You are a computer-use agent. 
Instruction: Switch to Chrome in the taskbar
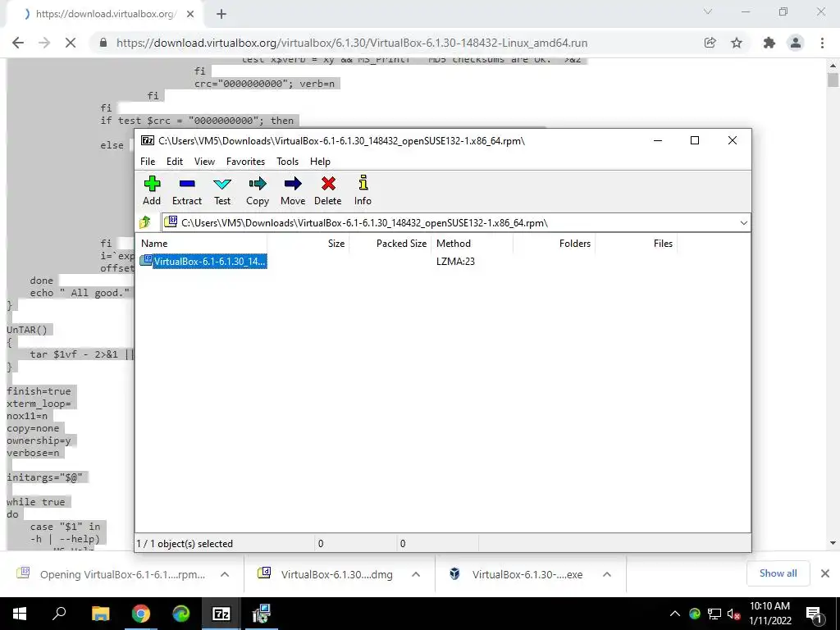(141, 614)
